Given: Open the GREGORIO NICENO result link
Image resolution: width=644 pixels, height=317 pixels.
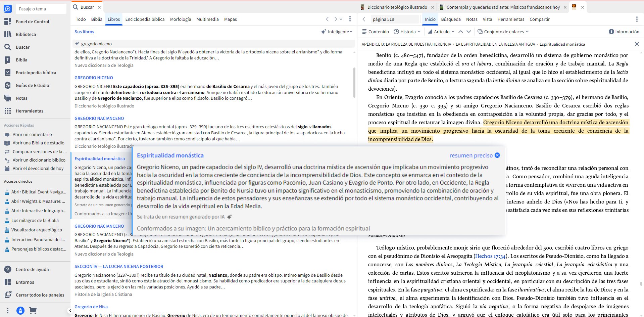Looking at the screenshot, I should pos(94,78).
